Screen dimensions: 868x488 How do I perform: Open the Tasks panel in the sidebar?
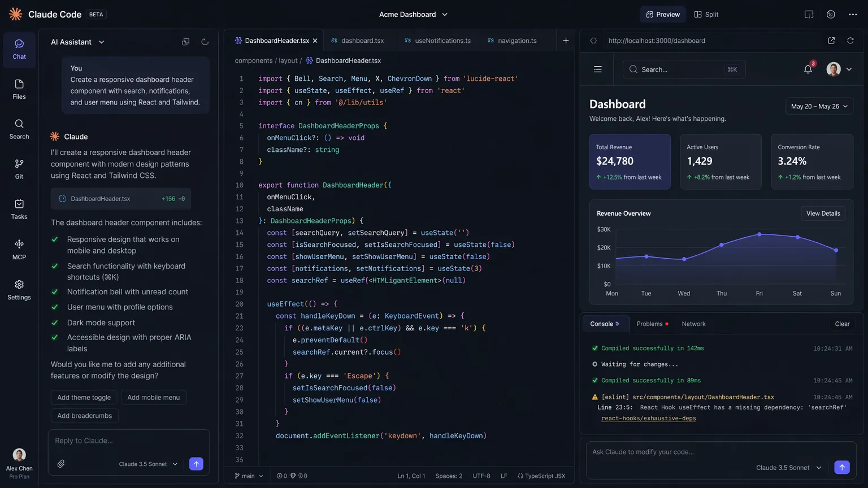click(19, 208)
